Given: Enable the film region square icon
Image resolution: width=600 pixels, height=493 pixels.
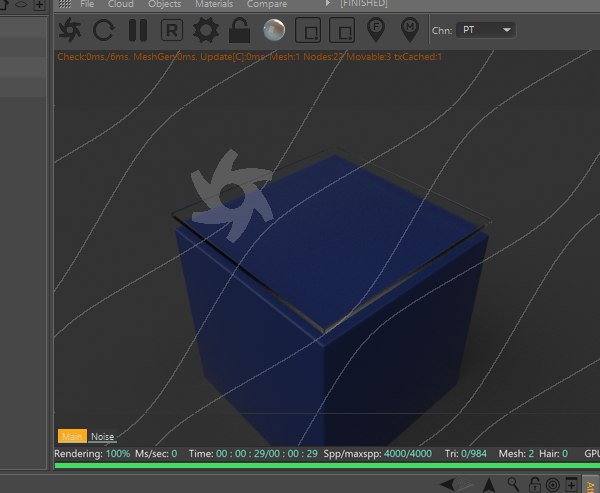Looking at the screenshot, I should [x=342, y=30].
